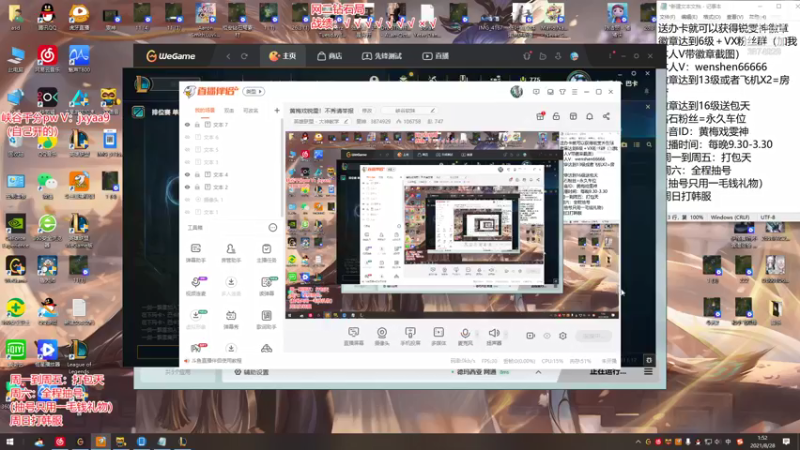This screenshot has height=450, width=800.
Task: Expand the mode switch pill beside logo
Action: coord(254,91)
